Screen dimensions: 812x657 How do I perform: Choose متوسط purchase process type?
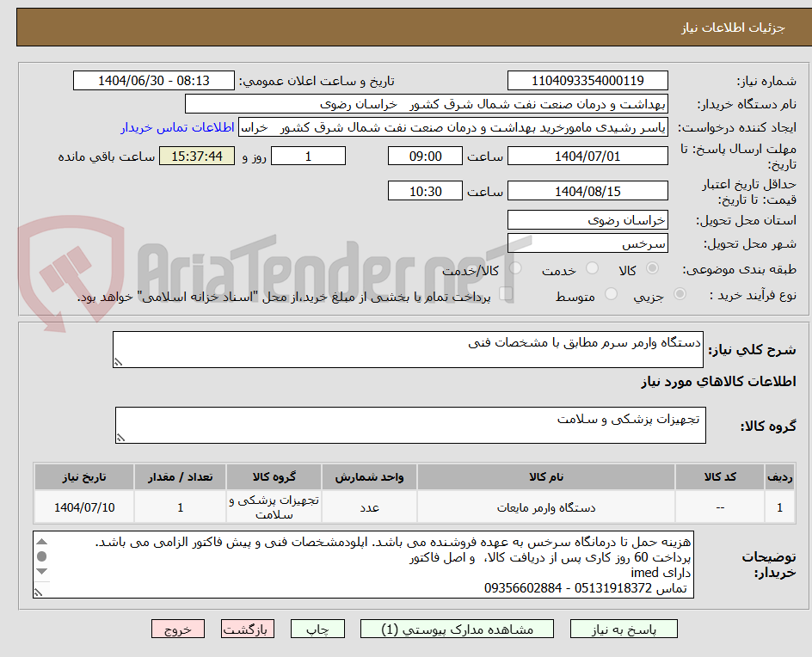[611, 293]
